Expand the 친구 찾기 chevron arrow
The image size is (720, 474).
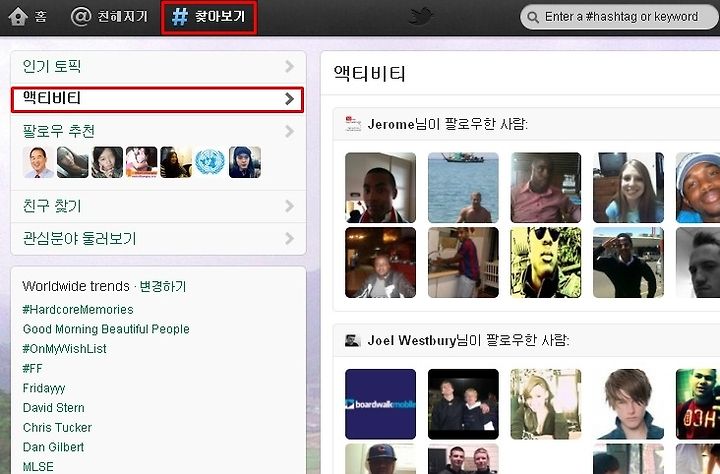[x=289, y=206]
